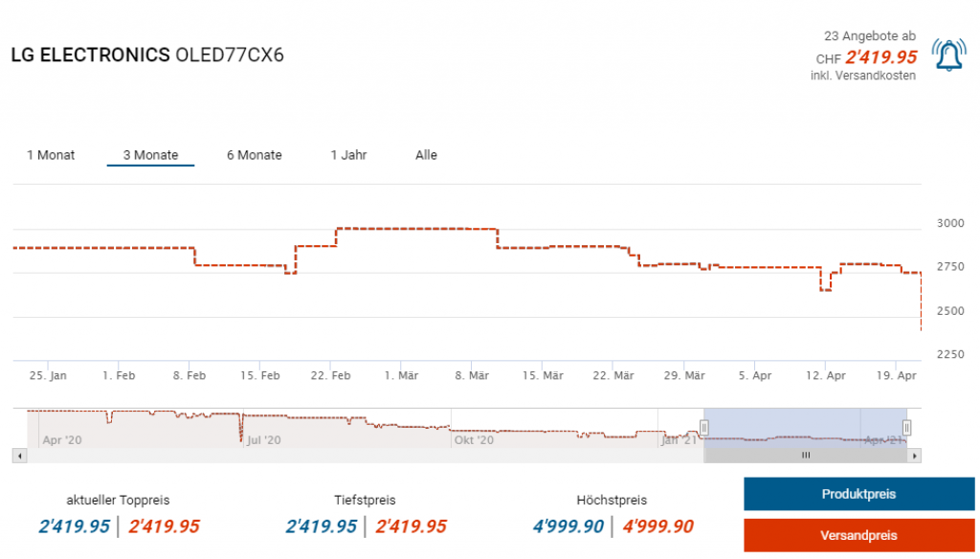Select the 1 Monat range tab
980x559 pixels.
pos(51,155)
